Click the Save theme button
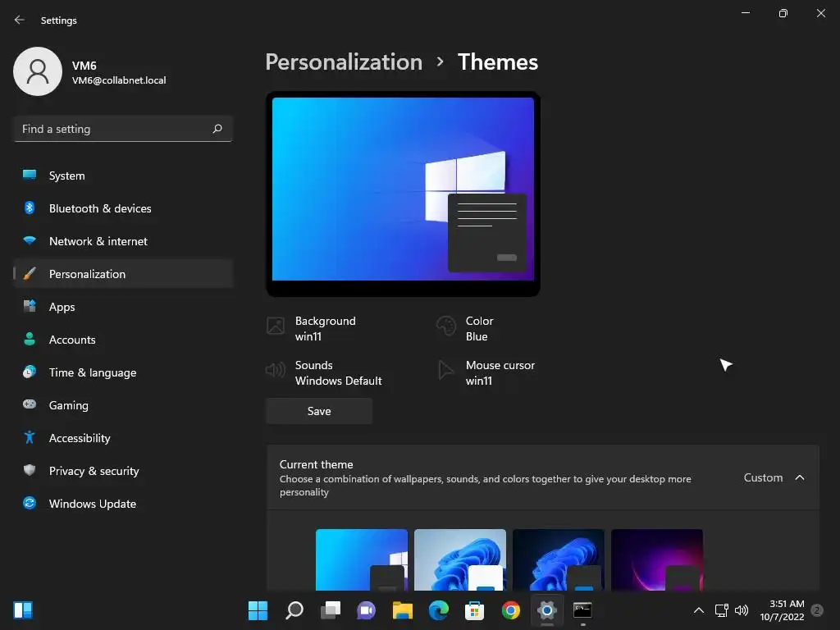The height and width of the screenshot is (630, 840). click(x=319, y=411)
